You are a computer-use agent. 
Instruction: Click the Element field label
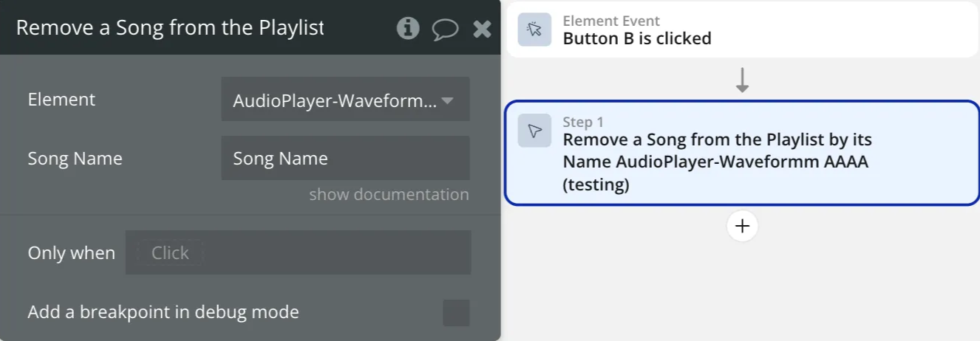point(61,100)
